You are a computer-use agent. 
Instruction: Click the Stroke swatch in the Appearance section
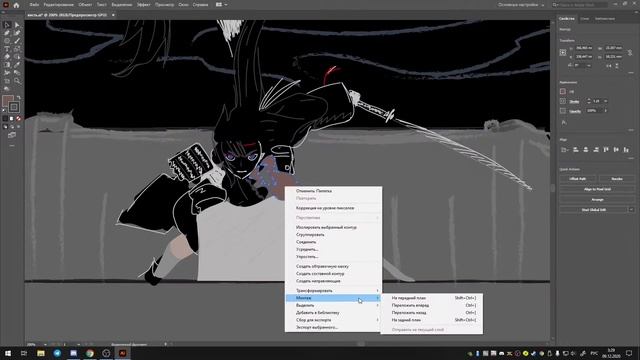(x=563, y=101)
